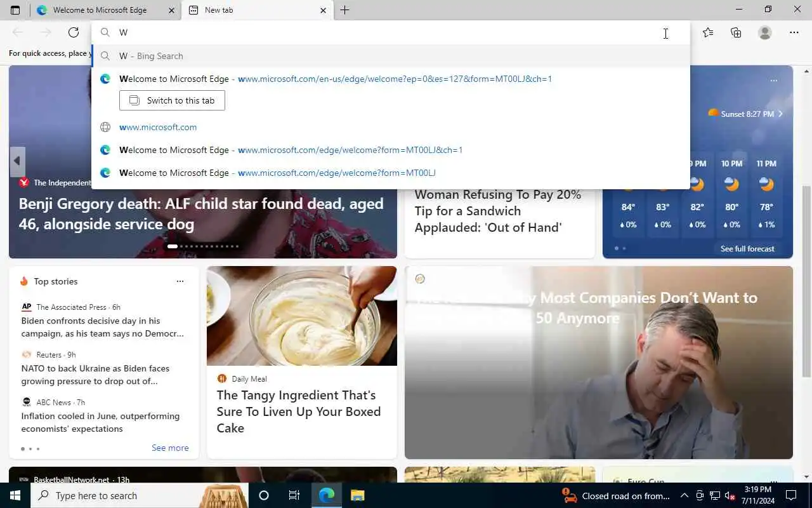Open the Windows Start menu
Image resolution: width=812 pixels, height=508 pixels.
tap(15, 495)
